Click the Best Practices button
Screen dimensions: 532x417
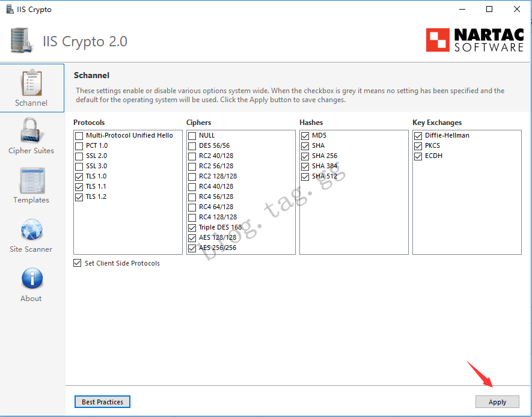coord(102,402)
